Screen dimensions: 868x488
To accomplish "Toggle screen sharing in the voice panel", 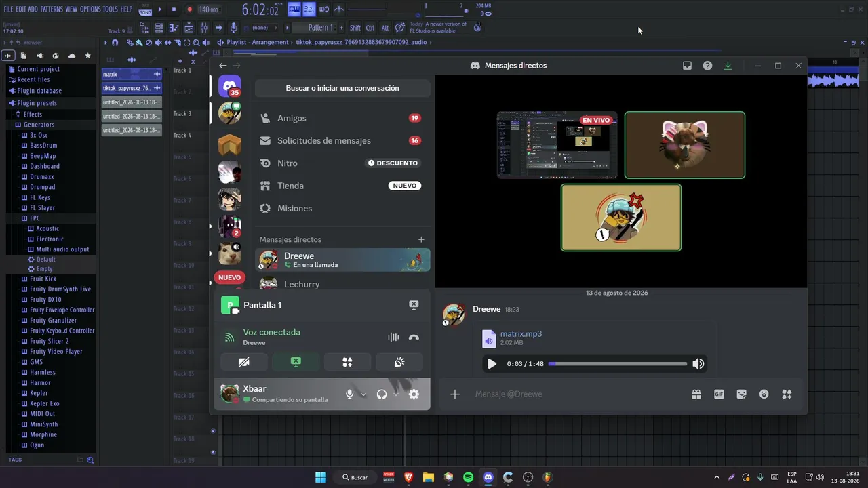I will coord(296,362).
